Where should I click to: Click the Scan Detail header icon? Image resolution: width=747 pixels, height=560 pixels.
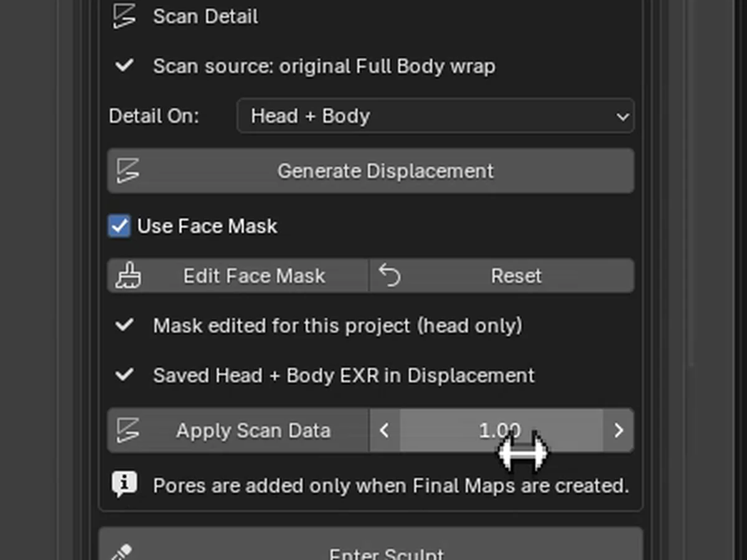125,17
